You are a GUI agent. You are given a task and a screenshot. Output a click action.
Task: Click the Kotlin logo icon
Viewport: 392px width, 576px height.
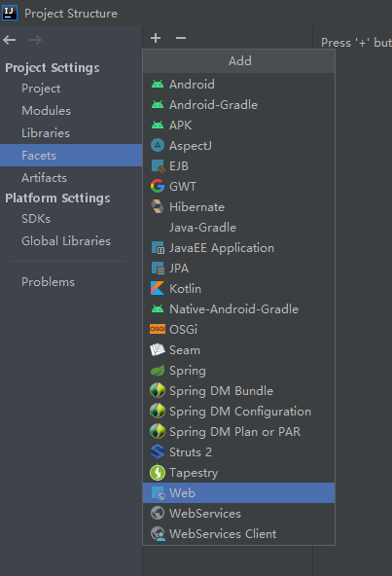coord(158,288)
